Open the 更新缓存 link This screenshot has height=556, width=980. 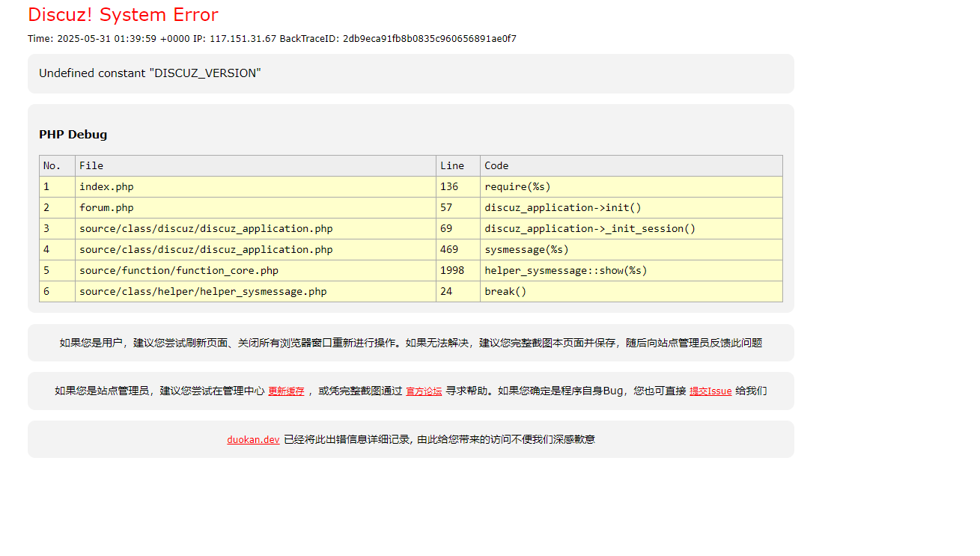pos(285,391)
